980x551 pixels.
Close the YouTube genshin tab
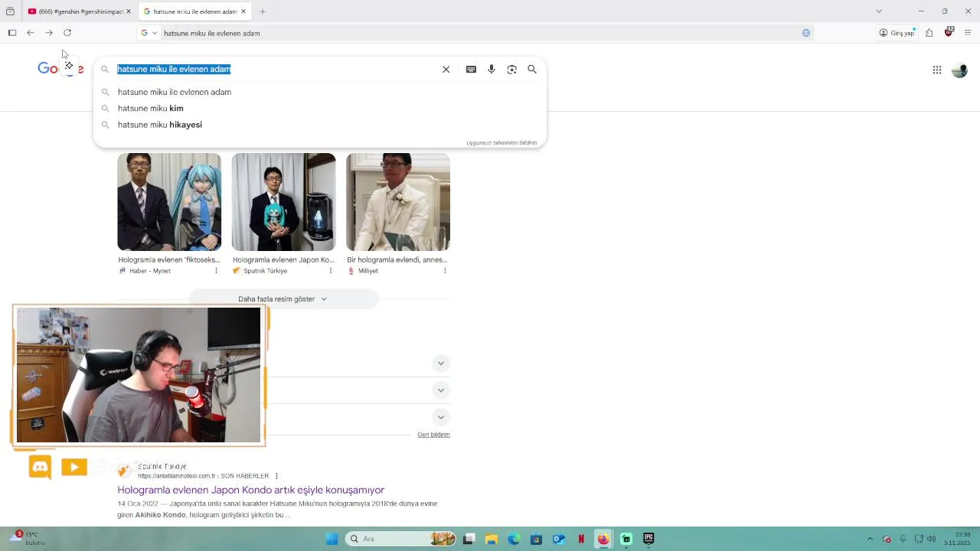click(129, 11)
